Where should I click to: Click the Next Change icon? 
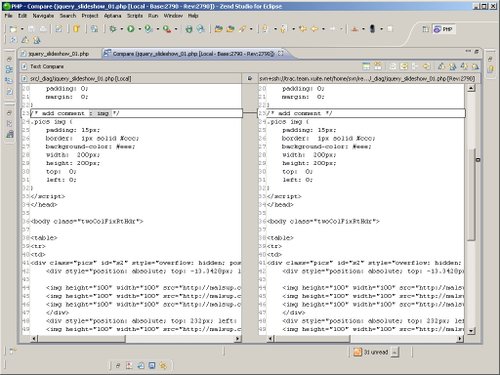(x=464, y=66)
